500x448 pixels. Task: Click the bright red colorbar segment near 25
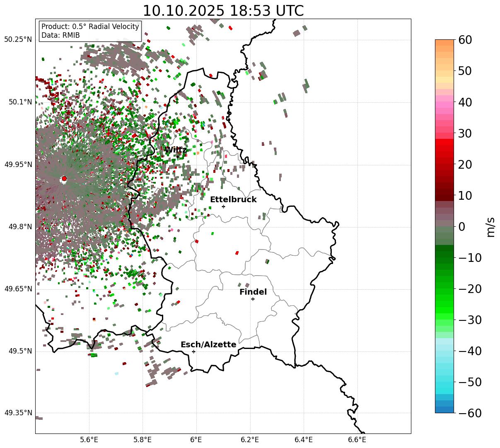coord(444,148)
